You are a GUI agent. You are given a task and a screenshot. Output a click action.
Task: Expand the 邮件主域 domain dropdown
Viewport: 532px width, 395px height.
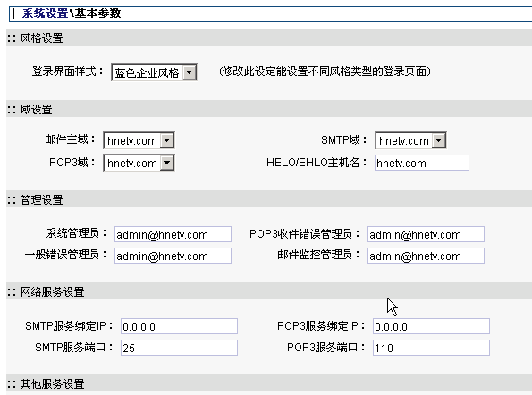tap(139, 140)
